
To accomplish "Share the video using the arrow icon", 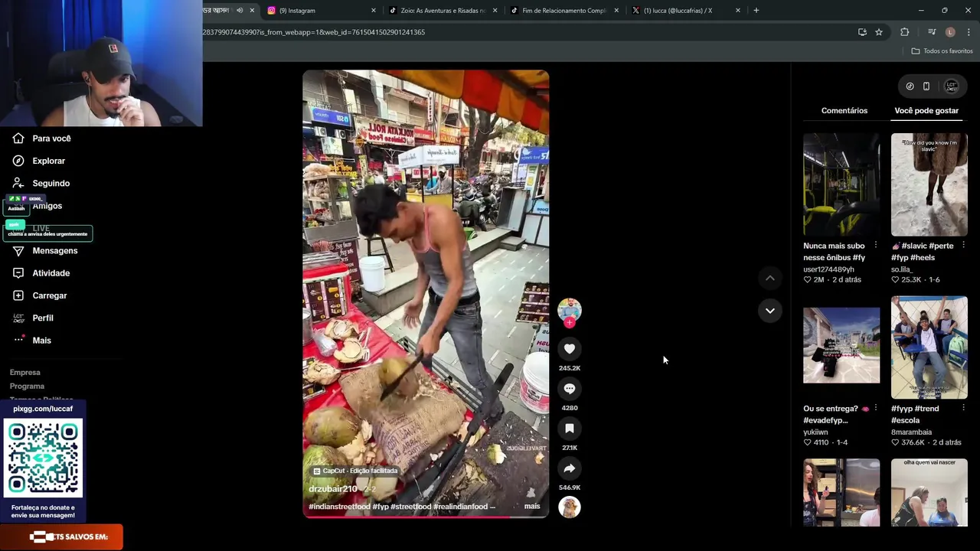I will pyautogui.click(x=570, y=468).
